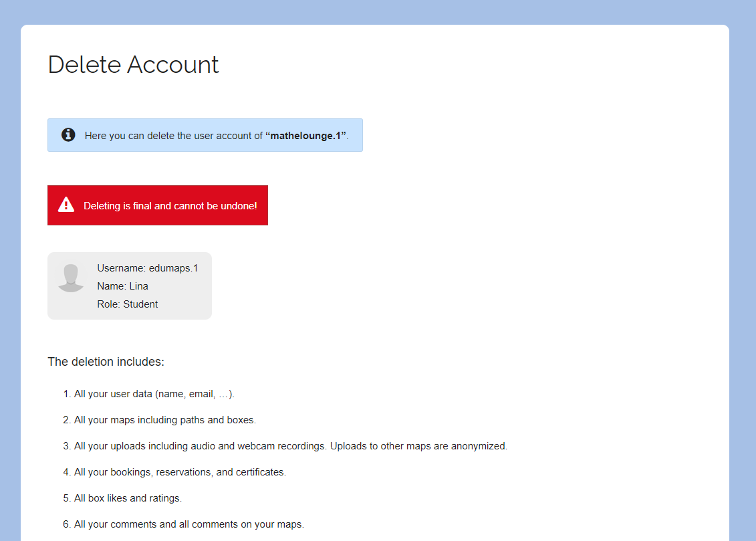
Task: Click the bold 'mathelounge.1' account name
Action: coord(306,136)
